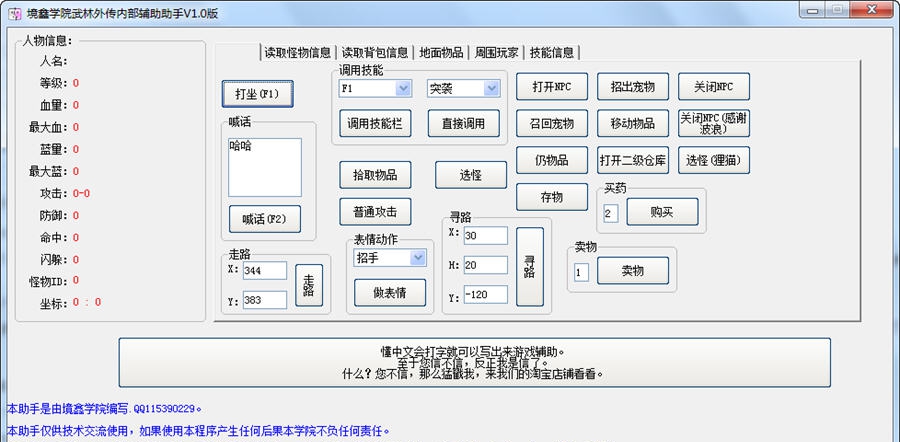Image resolution: width=900 pixels, height=442 pixels.
Task: Click the 存物 button
Action: [x=552, y=197]
